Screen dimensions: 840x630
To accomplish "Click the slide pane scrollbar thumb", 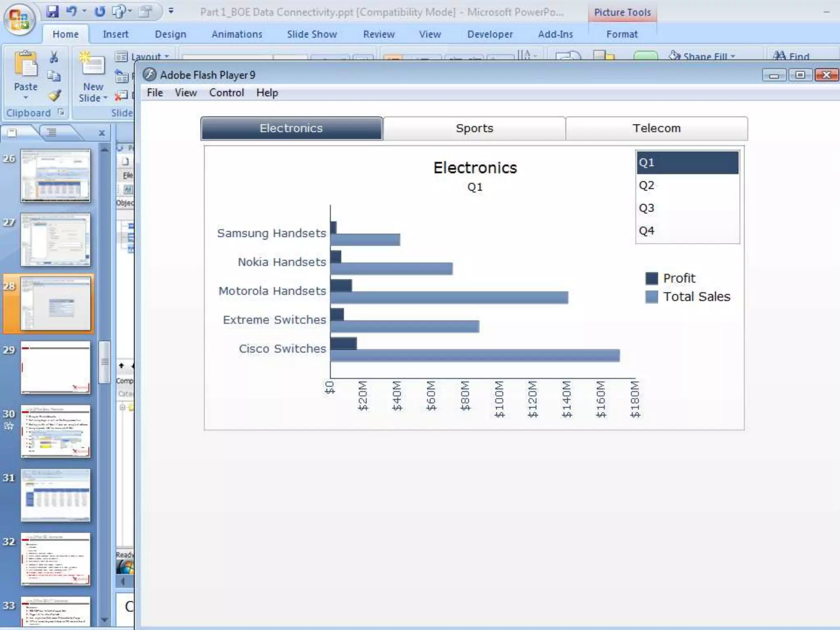I will pyautogui.click(x=105, y=362).
